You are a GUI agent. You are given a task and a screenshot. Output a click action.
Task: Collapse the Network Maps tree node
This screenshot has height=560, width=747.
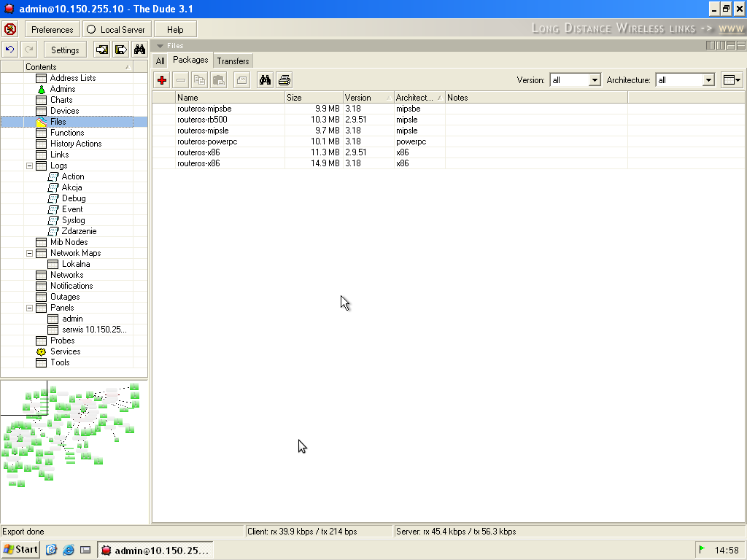coord(29,253)
